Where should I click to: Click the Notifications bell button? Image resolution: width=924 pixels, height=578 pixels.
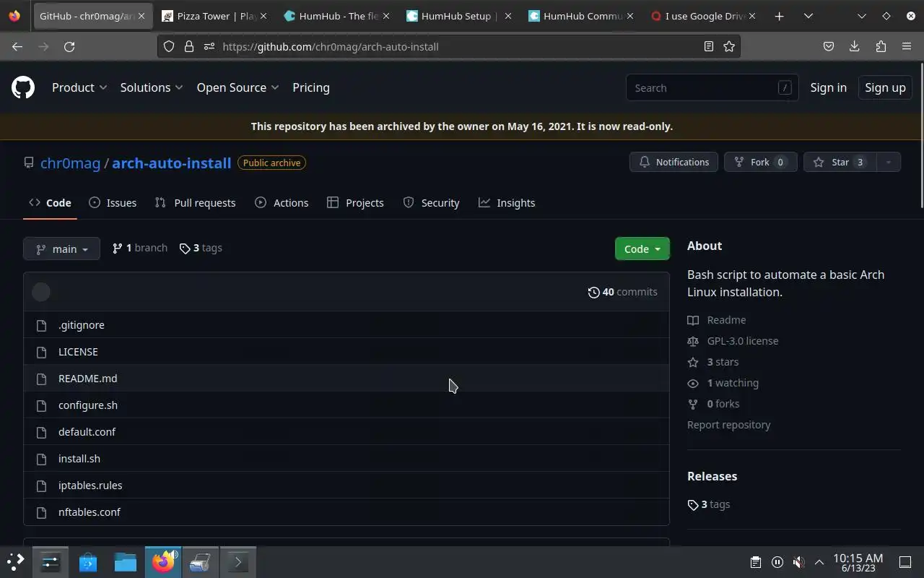pos(674,162)
